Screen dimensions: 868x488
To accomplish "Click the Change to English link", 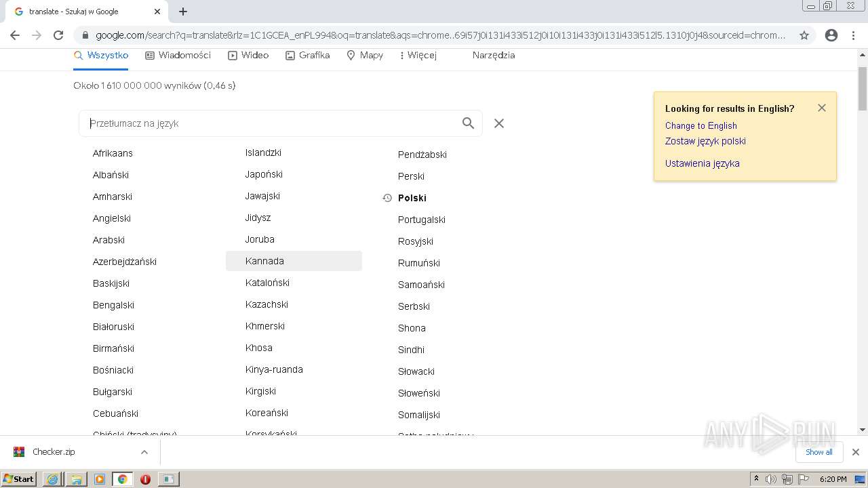I will click(701, 125).
